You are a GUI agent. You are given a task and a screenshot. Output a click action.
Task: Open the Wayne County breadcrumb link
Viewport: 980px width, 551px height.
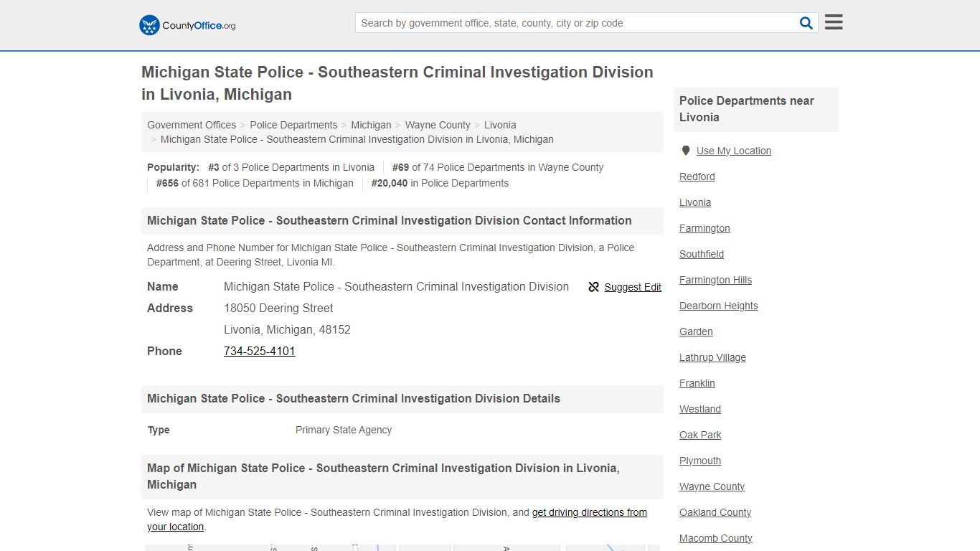point(438,125)
